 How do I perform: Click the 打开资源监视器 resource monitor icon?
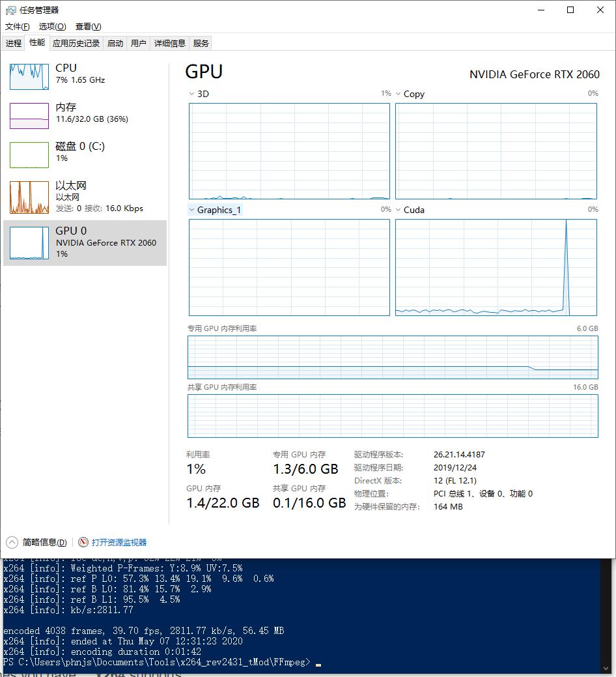pyautogui.click(x=83, y=542)
